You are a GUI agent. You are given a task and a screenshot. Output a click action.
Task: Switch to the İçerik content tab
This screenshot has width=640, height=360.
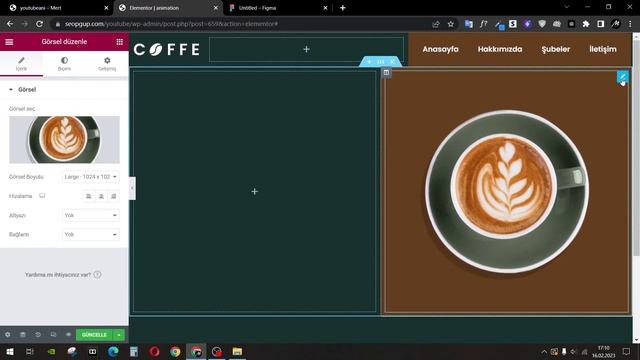[x=21, y=64]
